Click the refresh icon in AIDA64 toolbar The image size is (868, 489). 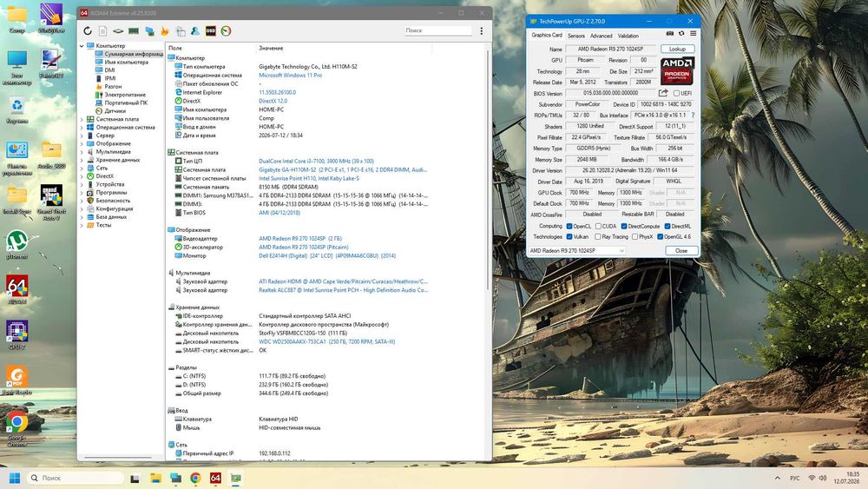click(x=88, y=31)
